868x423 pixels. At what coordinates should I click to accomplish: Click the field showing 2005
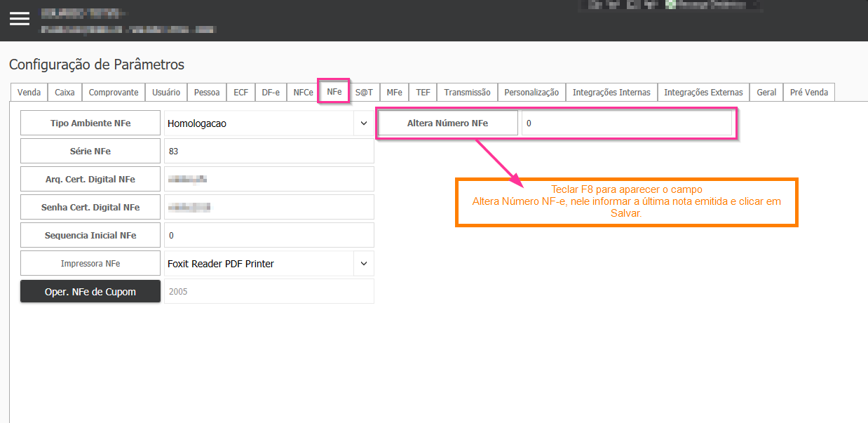point(269,291)
